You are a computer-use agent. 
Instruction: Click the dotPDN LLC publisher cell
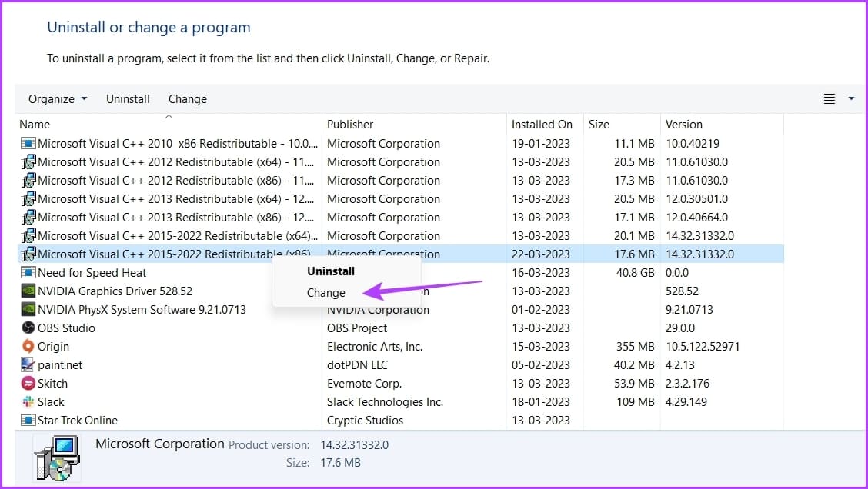click(x=357, y=365)
